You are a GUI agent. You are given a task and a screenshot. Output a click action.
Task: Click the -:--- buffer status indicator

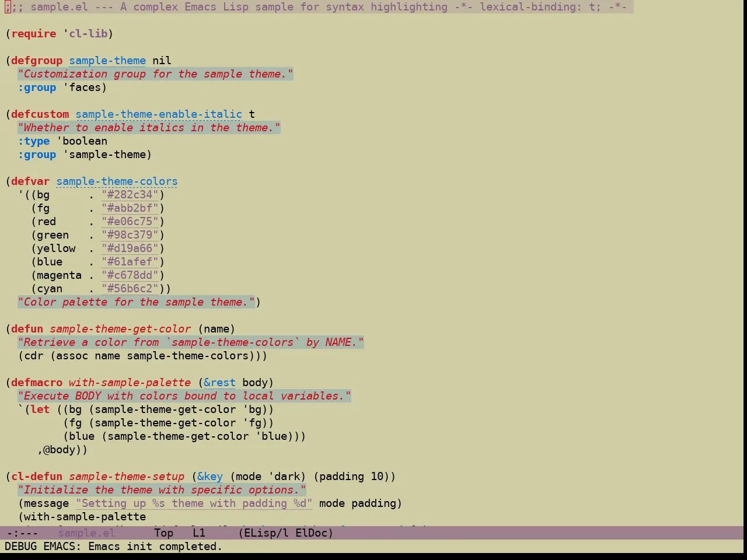[x=22, y=533]
